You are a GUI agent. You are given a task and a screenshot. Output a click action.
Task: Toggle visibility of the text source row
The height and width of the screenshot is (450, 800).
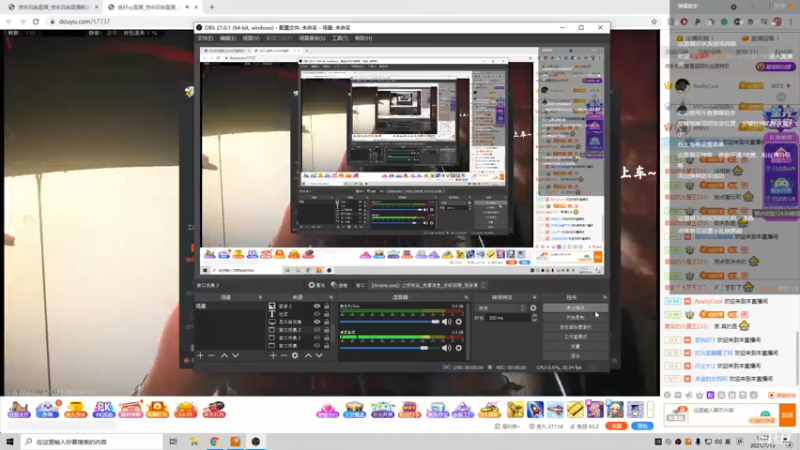317,314
